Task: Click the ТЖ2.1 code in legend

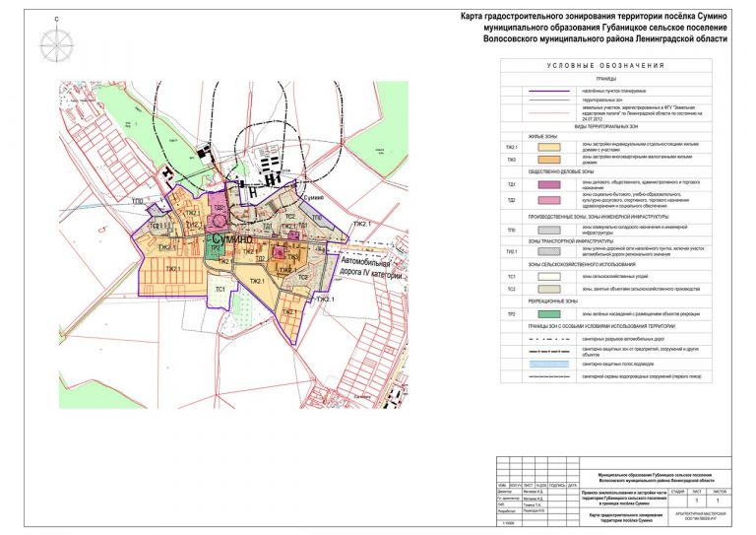Action: click(512, 147)
